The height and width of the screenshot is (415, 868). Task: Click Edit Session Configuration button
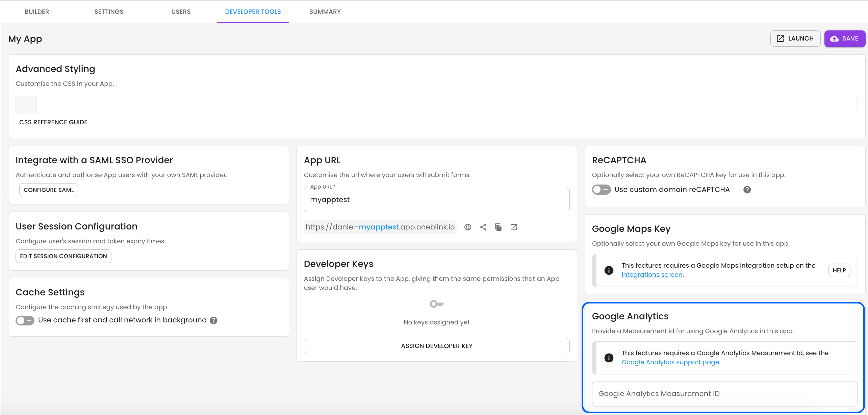pyautogui.click(x=63, y=256)
